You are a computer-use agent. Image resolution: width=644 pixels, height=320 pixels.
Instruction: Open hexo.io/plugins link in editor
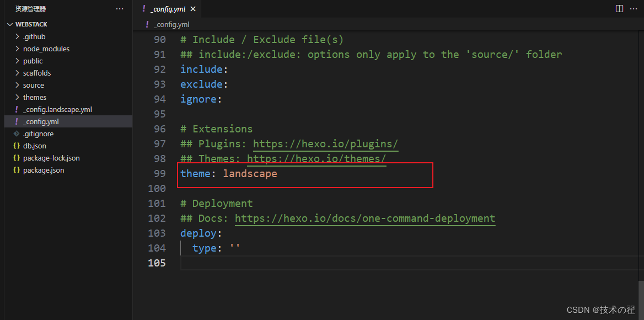pos(326,144)
